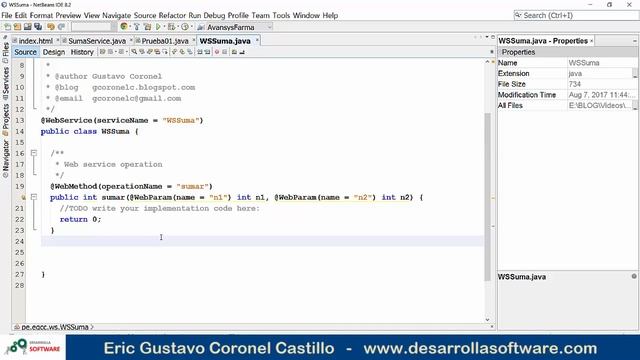This screenshot has height=360, width=640.
Task: Open the configuration combo box in toolbar
Action: tap(93, 27)
